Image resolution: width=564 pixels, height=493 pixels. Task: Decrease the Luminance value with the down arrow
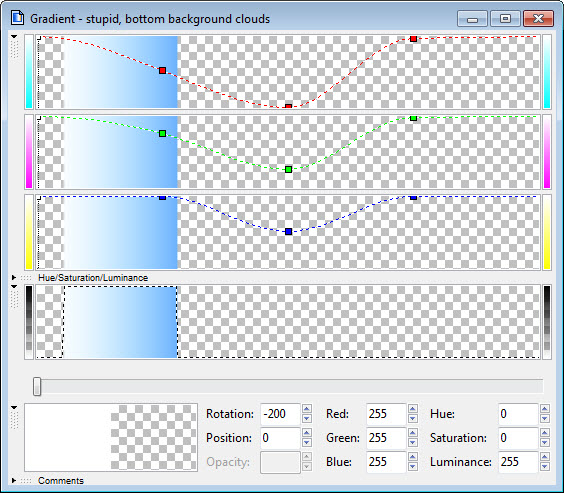click(x=545, y=467)
